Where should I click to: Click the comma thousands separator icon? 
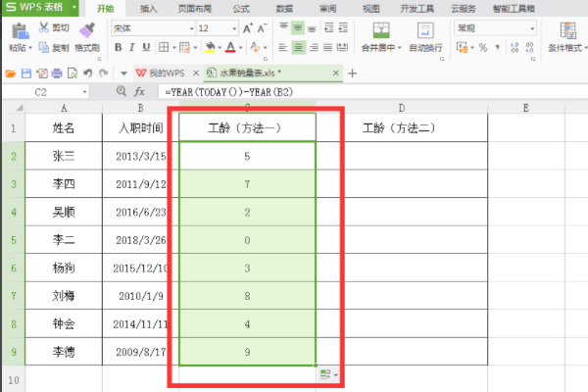(x=497, y=48)
